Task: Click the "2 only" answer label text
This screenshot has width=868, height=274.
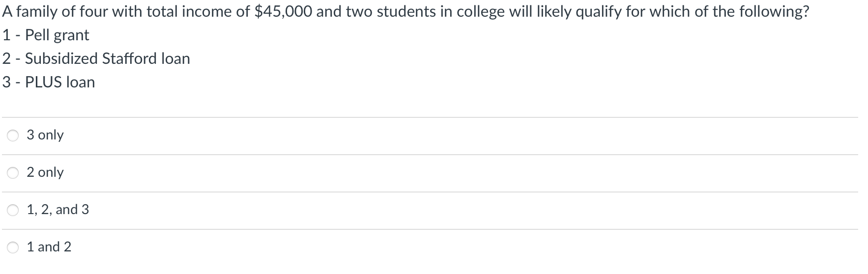Action: (x=45, y=172)
